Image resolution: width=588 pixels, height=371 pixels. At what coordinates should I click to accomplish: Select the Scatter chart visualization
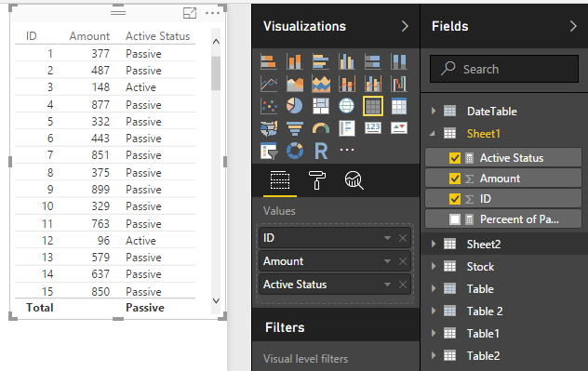(269, 106)
